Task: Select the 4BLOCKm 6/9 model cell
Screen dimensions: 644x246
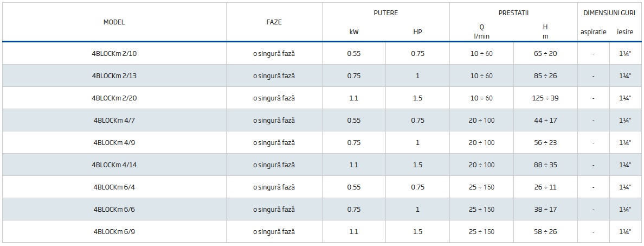Action: pyautogui.click(x=114, y=232)
